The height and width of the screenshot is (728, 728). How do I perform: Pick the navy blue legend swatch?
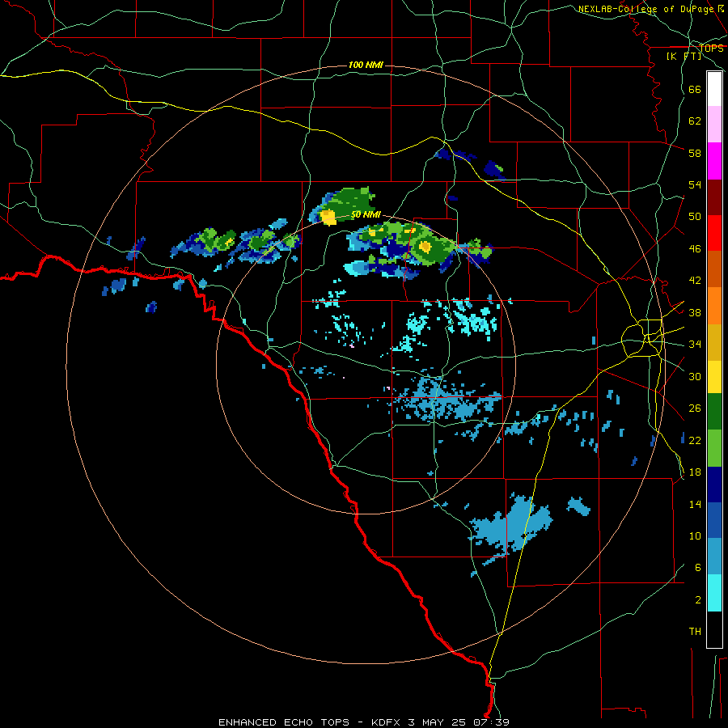(x=714, y=485)
